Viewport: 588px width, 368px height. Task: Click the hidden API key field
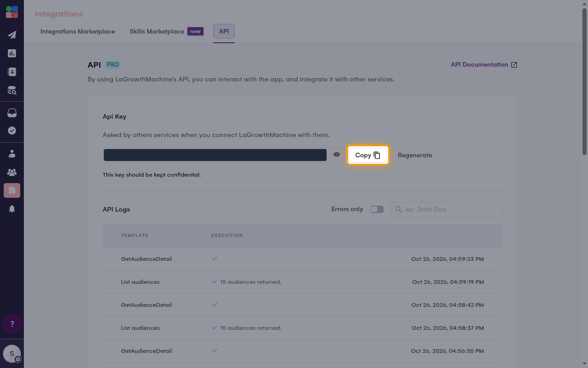(x=215, y=155)
